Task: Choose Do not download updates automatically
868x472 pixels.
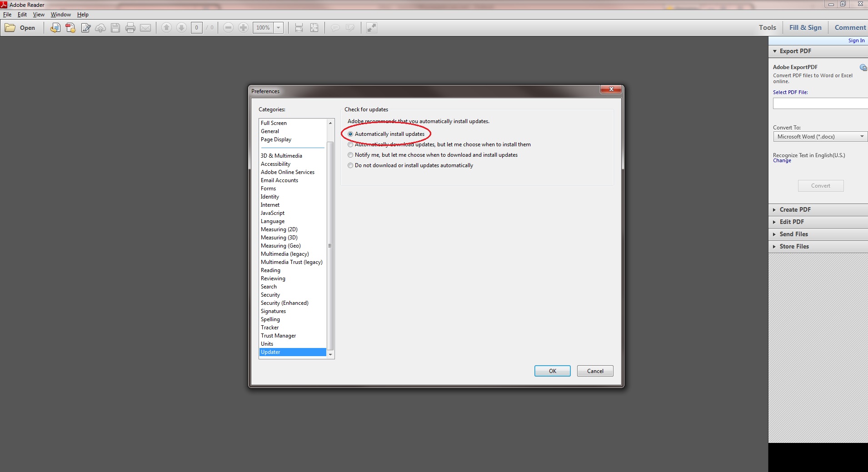Action: (x=350, y=165)
